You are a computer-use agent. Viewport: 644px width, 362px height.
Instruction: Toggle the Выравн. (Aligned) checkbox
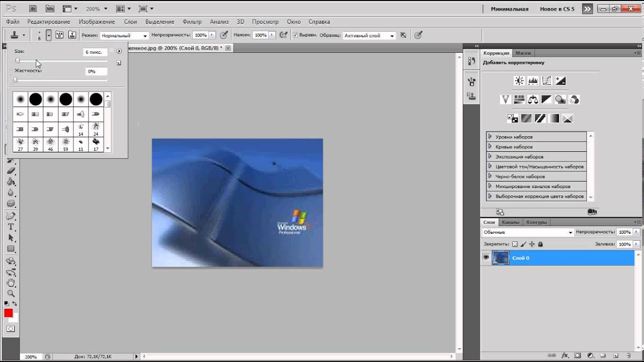296,35
